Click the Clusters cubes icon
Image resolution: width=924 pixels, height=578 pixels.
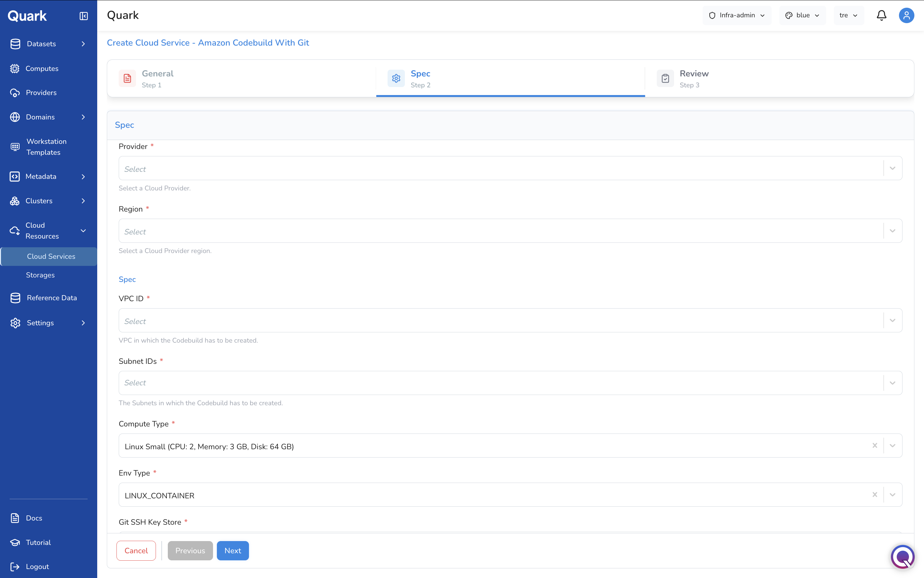point(15,201)
